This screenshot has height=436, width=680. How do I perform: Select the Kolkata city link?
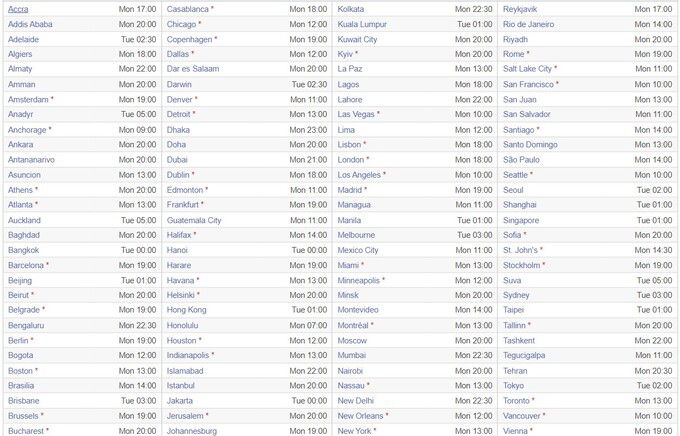pyautogui.click(x=351, y=9)
